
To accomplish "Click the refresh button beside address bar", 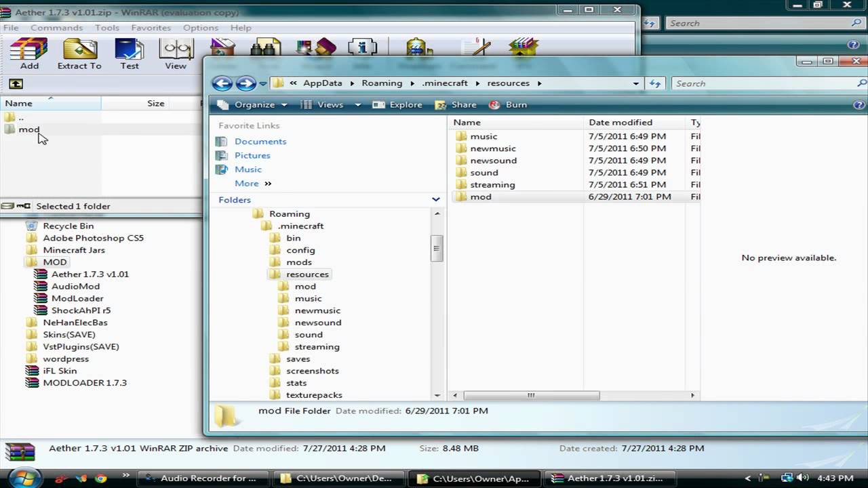I will click(x=655, y=83).
